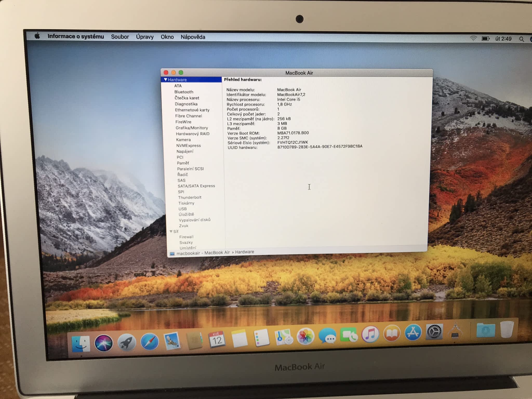Open Wi-Fi status menu
Screen dimensions: 532x399
point(473,38)
